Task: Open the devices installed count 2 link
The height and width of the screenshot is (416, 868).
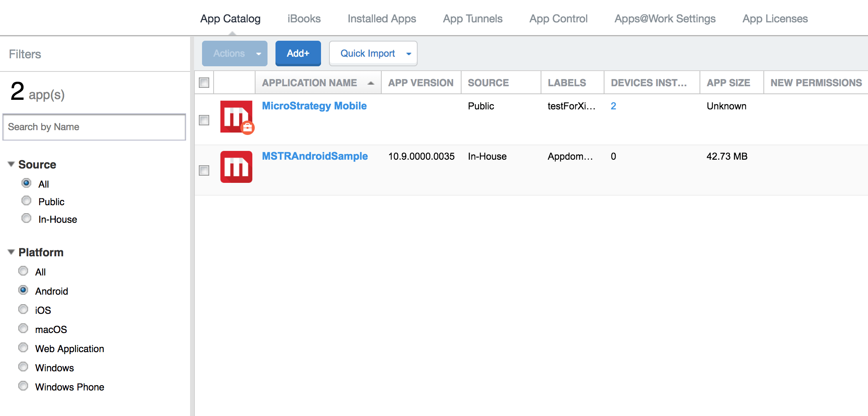Action: point(613,106)
